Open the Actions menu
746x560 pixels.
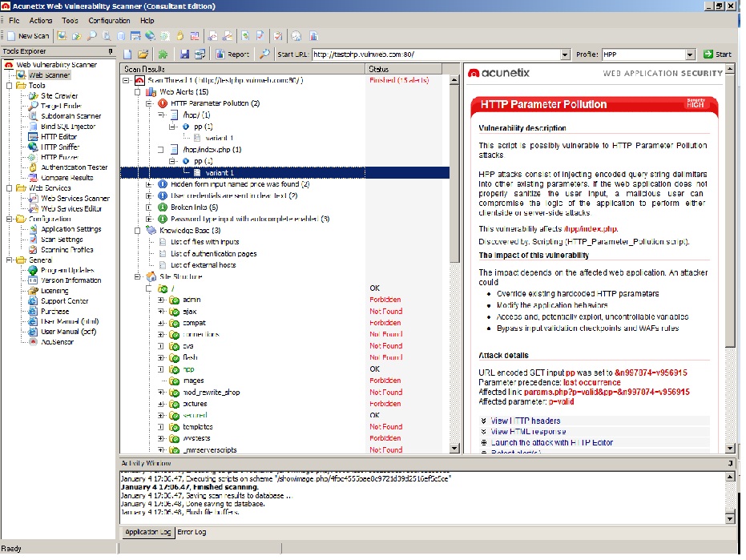click(41, 21)
